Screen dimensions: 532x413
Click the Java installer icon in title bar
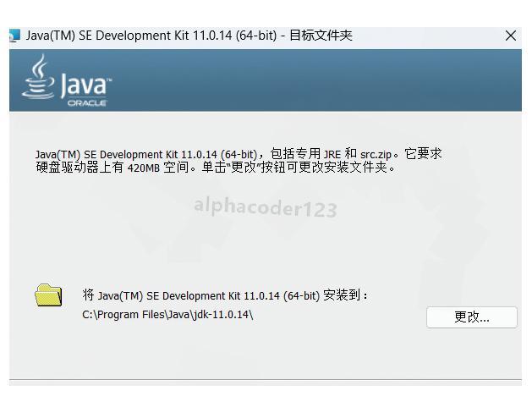pyautogui.click(x=15, y=36)
